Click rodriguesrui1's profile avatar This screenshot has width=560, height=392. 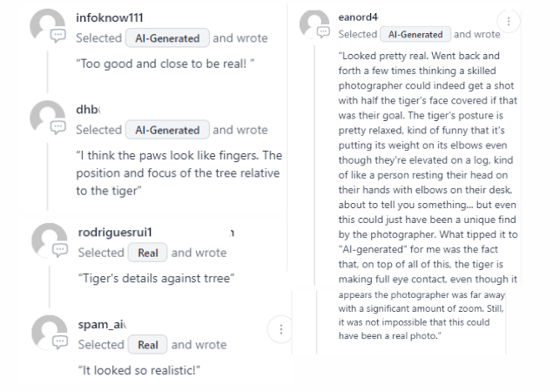50,240
